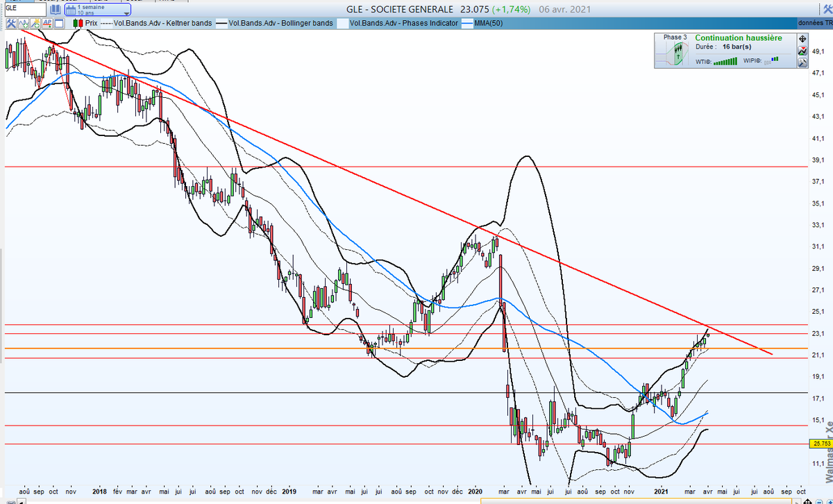
Task: Toggle the Prix candlestick legend entry
Action: [x=85, y=23]
